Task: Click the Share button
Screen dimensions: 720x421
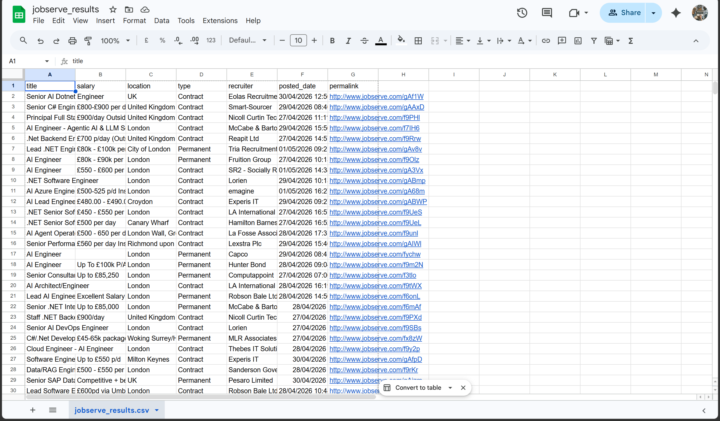Action: pyautogui.click(x=624, y=13)
